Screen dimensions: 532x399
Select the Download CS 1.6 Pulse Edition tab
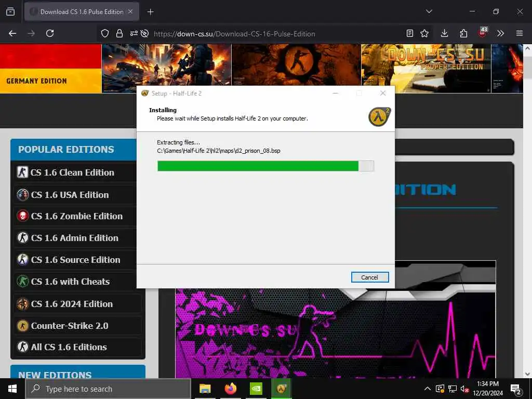point(82,12)
